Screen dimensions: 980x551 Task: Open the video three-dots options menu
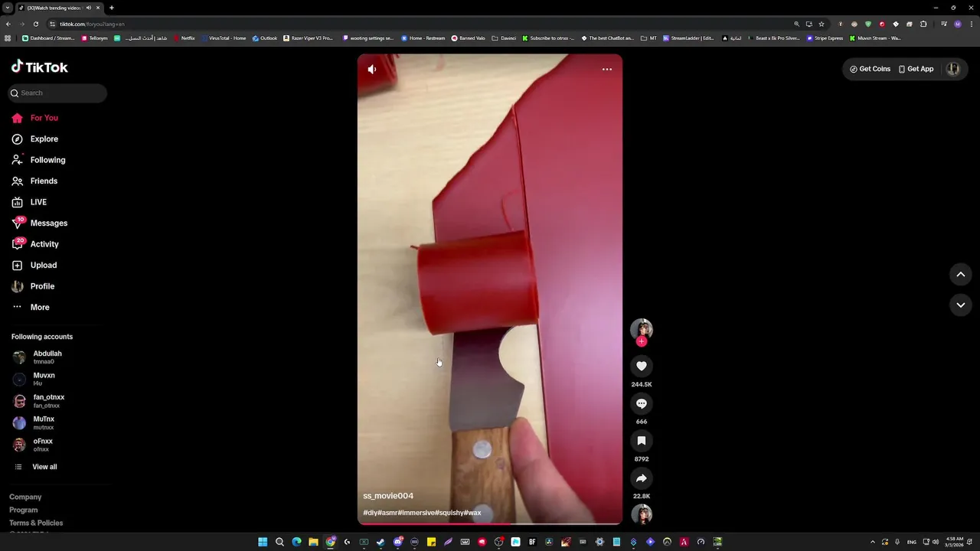(607, 70)
